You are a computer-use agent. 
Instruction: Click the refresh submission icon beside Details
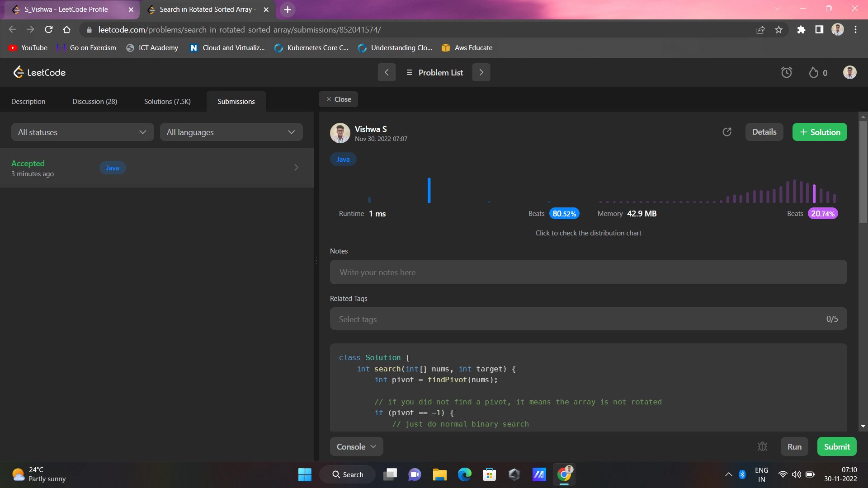click(x=727, y=132)
